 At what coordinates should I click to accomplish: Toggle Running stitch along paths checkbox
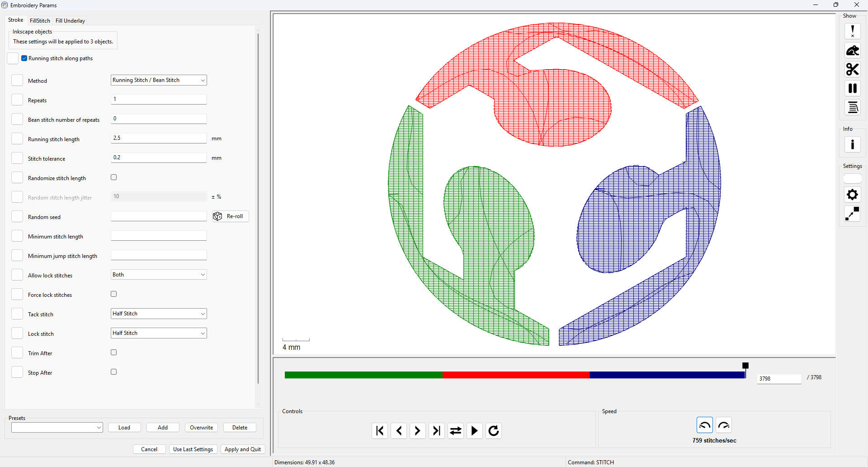(x=24, y=58)
